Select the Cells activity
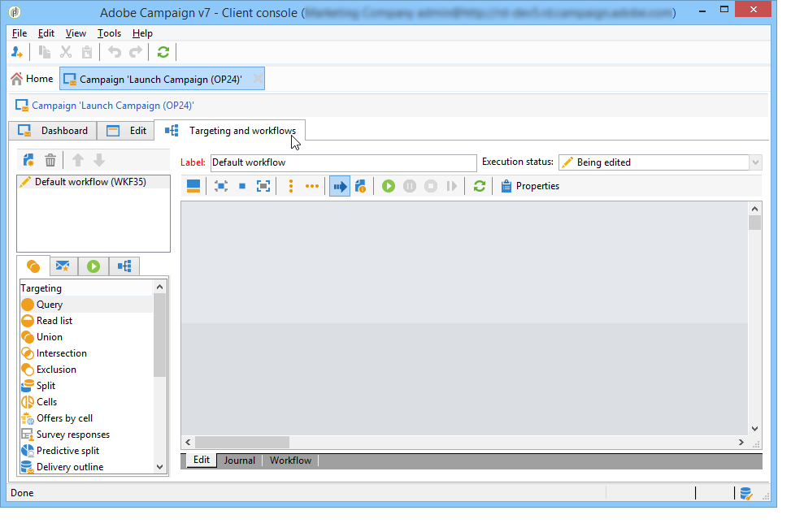 pos(86,402)
